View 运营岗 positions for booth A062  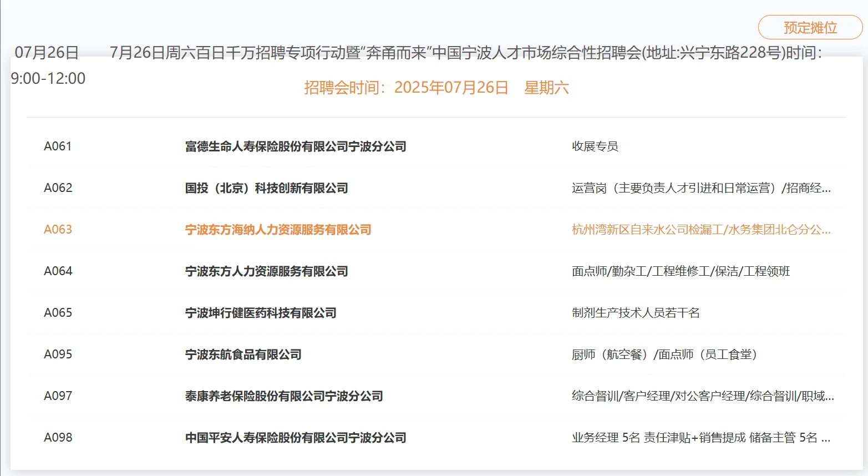701,188
